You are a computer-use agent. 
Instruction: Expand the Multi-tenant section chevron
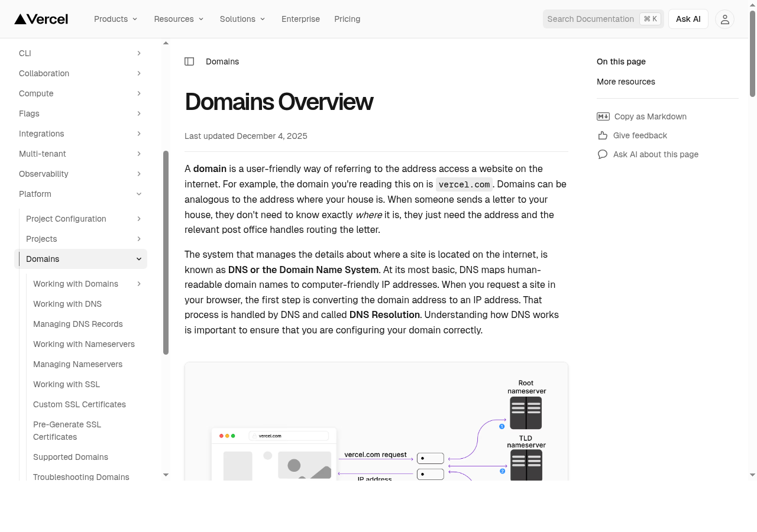point(139,154)
